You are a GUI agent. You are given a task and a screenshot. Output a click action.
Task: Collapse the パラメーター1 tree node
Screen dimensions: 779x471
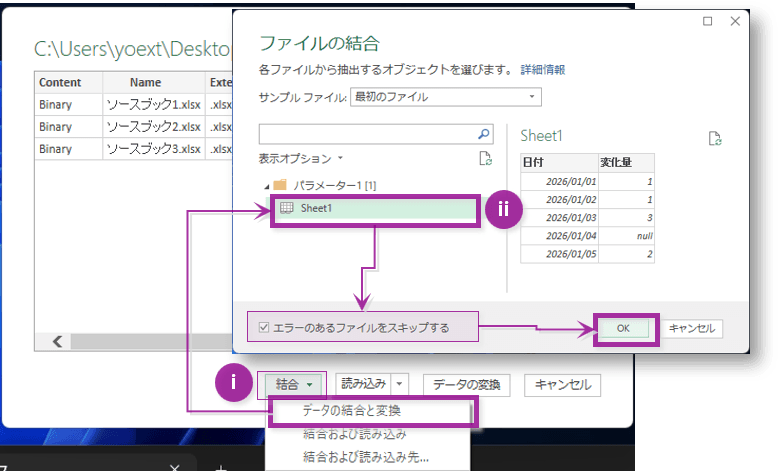click(267, 186)
